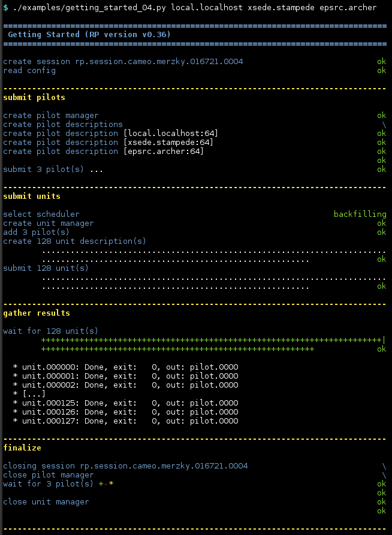392x535 pixels.
Task: Click the 'unit.000002: Done' result line
Action: click(126, 385)
